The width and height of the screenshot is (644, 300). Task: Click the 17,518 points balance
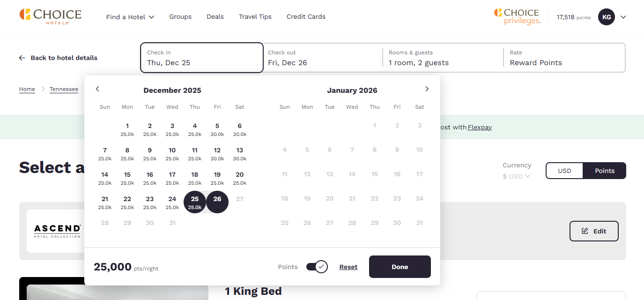pyautogui.click(x=573, y=17)
